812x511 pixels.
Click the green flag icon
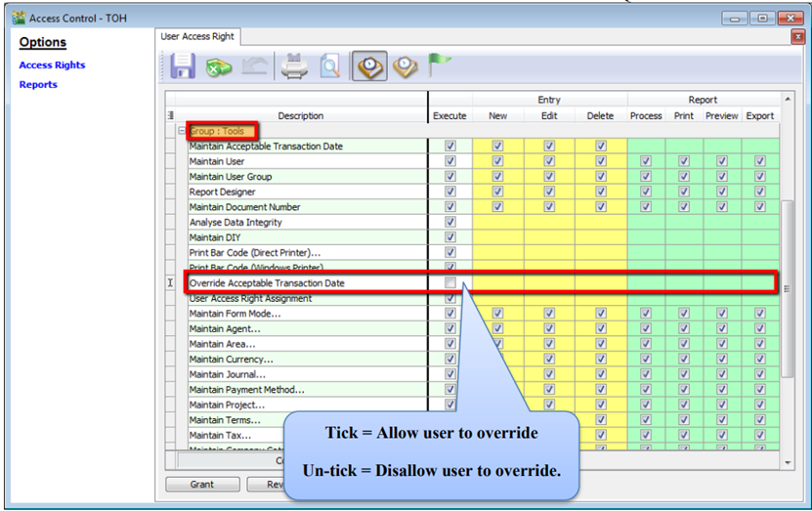point(440,65)
